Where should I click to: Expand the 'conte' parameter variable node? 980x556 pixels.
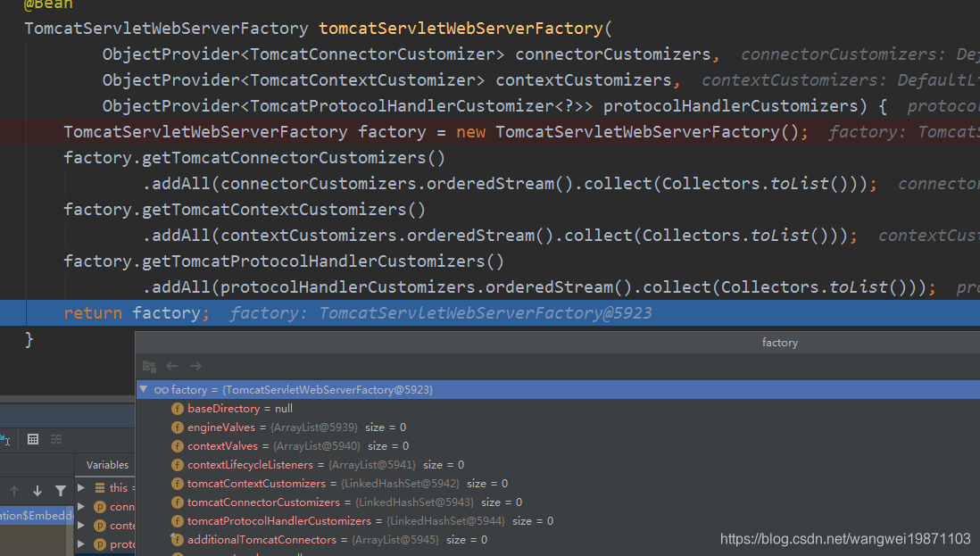[x=81, y=525]
